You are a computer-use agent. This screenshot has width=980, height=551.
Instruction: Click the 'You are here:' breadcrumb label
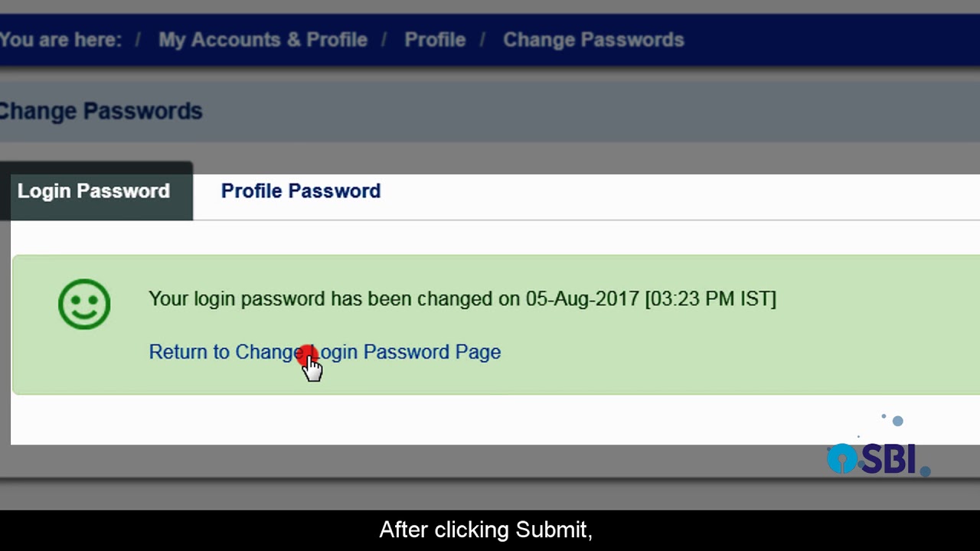coord(60,40)
